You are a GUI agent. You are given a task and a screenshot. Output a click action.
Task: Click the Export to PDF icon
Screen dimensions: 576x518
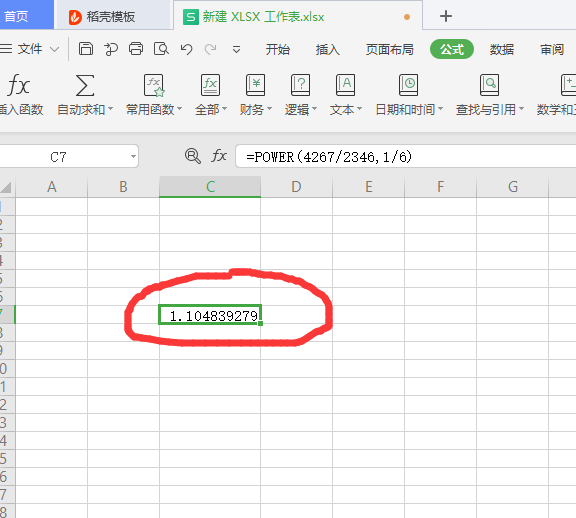(111, 49)
